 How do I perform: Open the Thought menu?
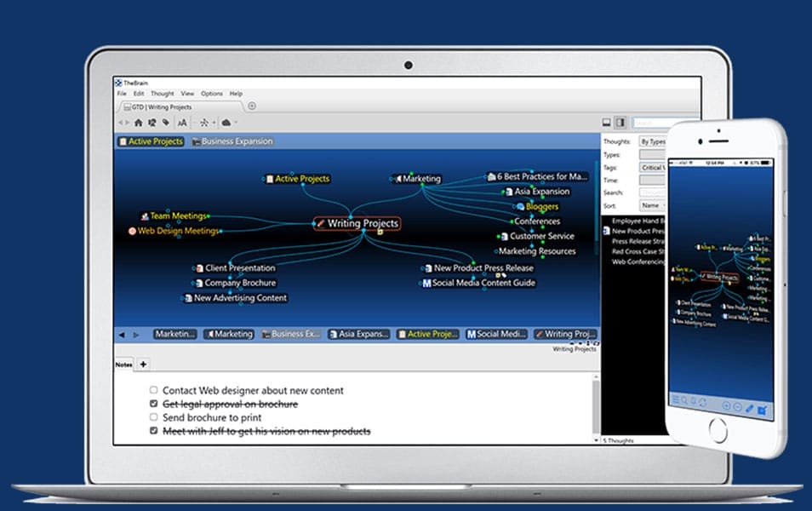pos(163,94)
